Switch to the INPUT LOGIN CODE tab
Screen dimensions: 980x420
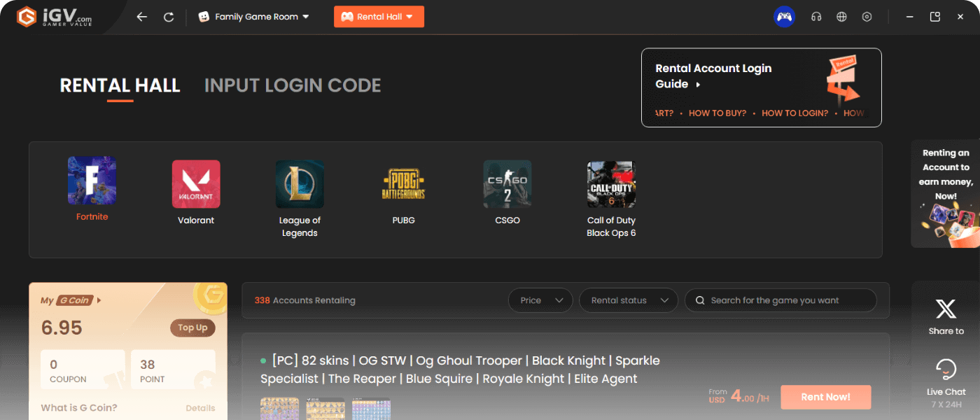pyautogui.click(x=293, y=85)
